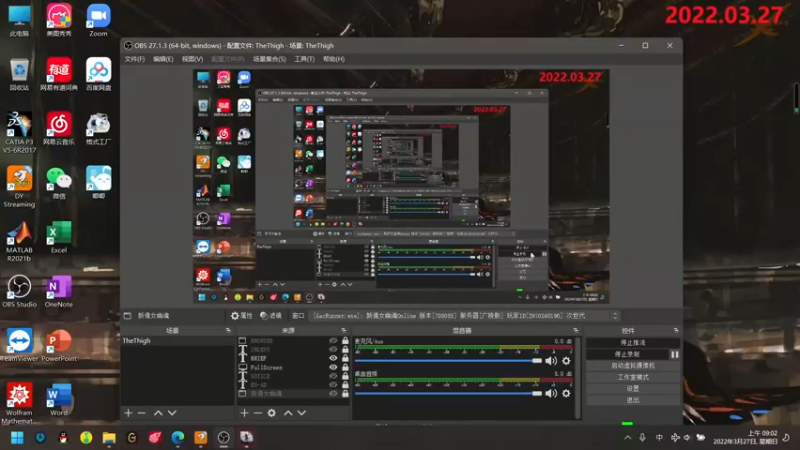800x450 pixels.
Task: Click 启动虚拟摄像机 virtual camera button
Action: 633,366
